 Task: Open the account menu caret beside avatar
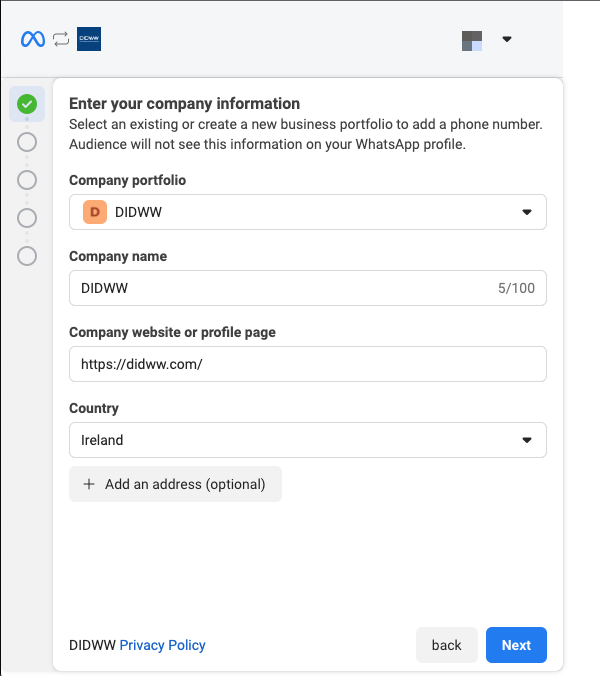coord(507,40)
